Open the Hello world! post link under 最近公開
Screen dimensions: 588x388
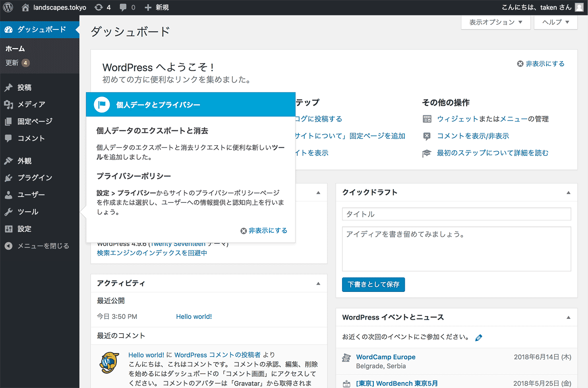point(194,317)
